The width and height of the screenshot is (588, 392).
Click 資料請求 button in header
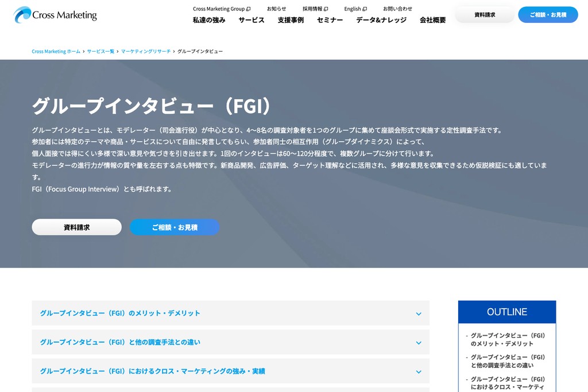tap(485, 14)
